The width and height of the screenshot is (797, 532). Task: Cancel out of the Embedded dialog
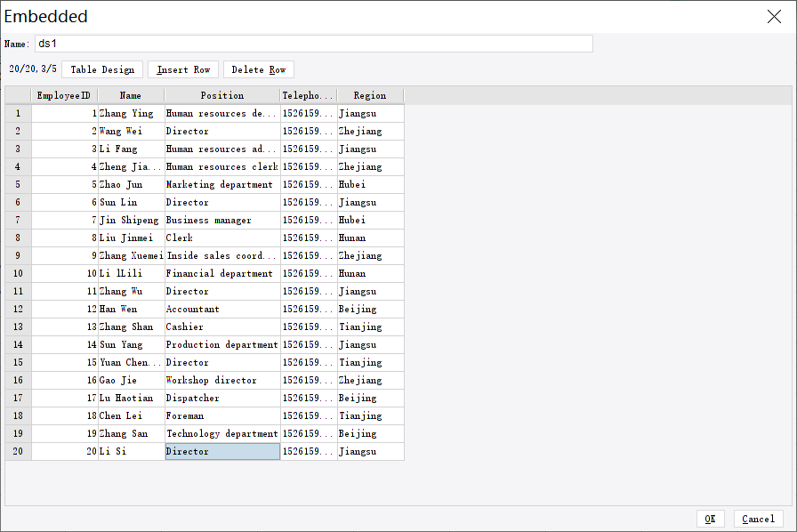(758, 519)
